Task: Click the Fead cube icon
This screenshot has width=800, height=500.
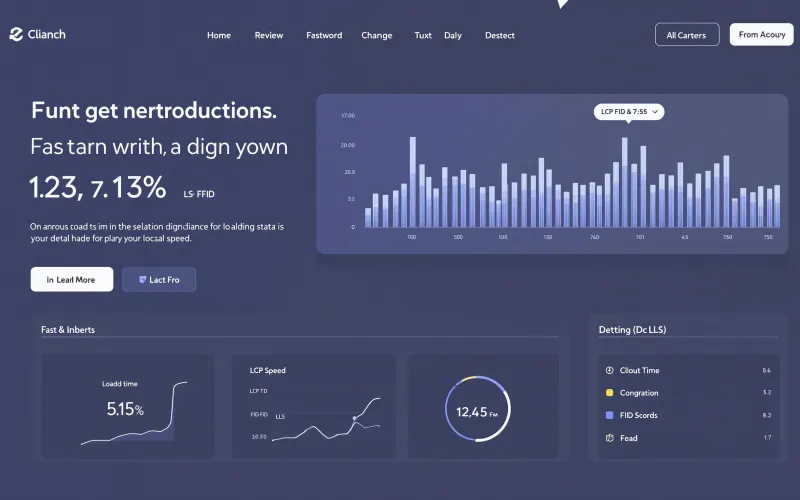Action: point(609,438)
